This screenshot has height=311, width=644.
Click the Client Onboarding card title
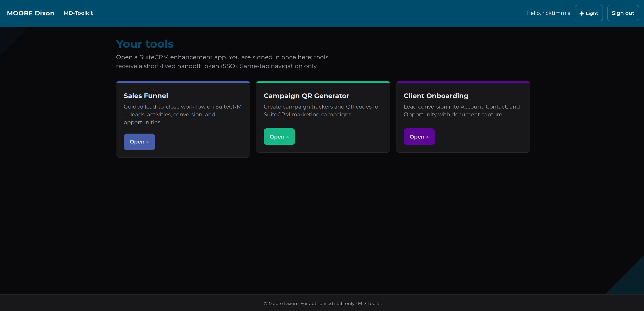tap(436, 96)
